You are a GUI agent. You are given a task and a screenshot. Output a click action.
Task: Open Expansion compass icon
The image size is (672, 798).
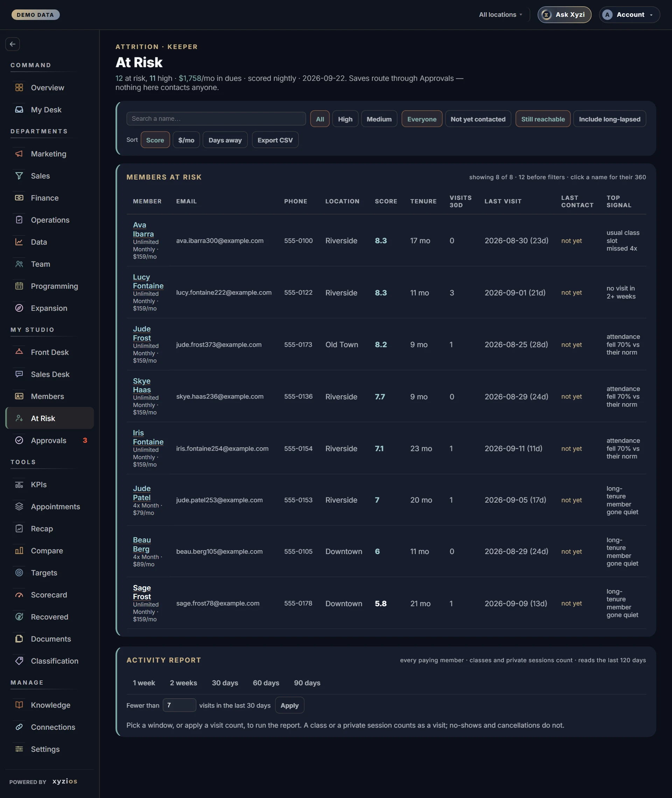pos(19,308)
